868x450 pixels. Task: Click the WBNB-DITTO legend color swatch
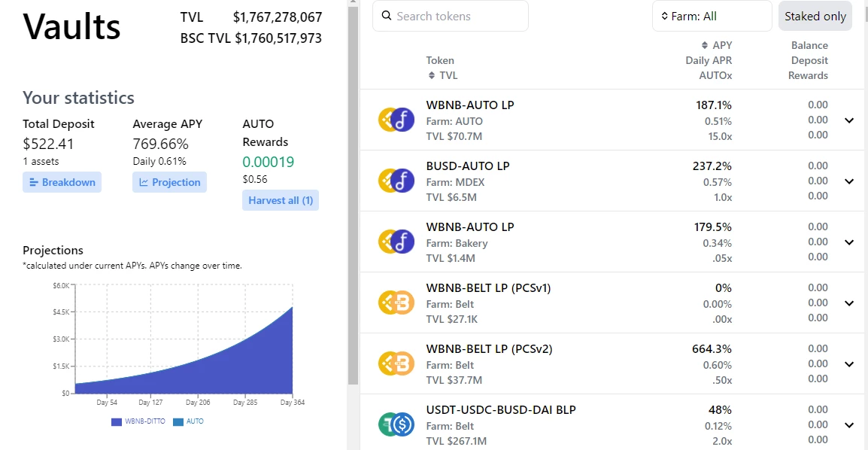click(x=117, y=421)
